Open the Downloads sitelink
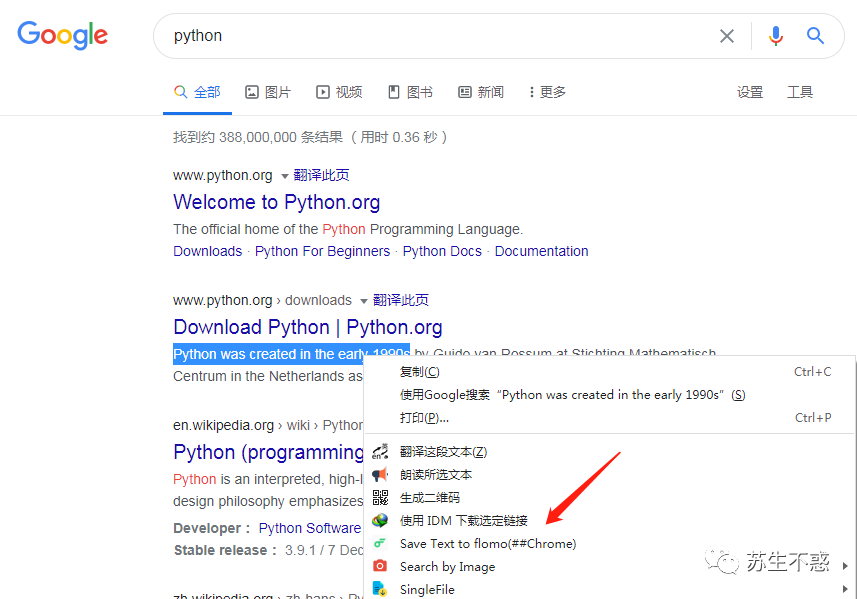857x599 pixels. coord(208,251)
